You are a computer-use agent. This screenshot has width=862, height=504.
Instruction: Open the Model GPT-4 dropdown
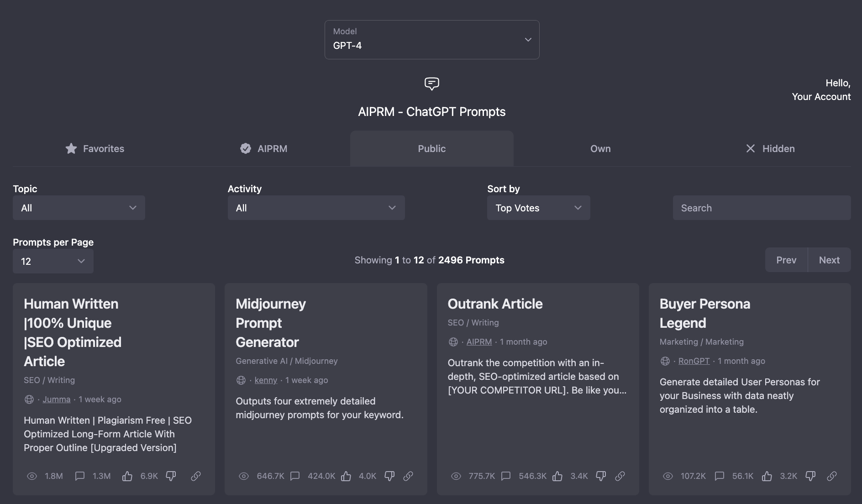point(432,40)
